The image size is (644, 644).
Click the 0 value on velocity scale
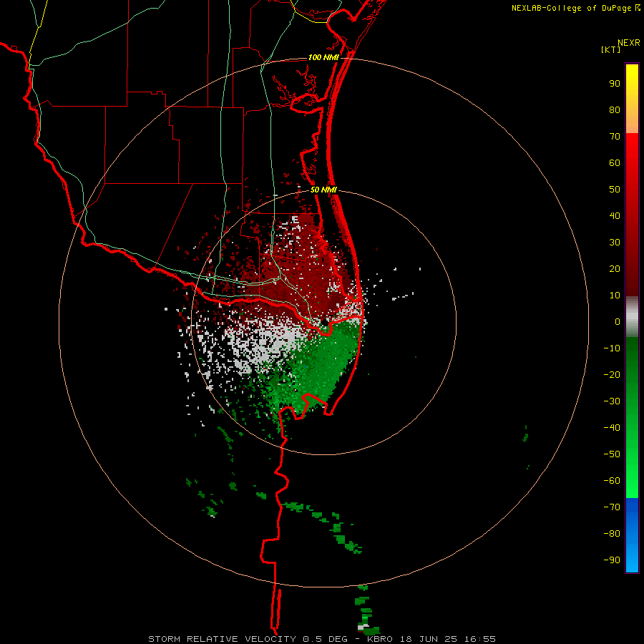618,321
